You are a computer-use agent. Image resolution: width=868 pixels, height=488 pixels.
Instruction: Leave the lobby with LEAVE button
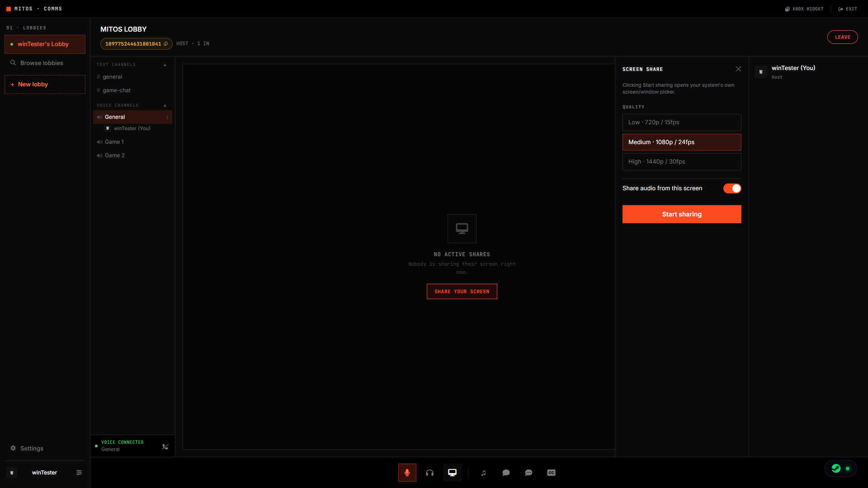[842, 37]
